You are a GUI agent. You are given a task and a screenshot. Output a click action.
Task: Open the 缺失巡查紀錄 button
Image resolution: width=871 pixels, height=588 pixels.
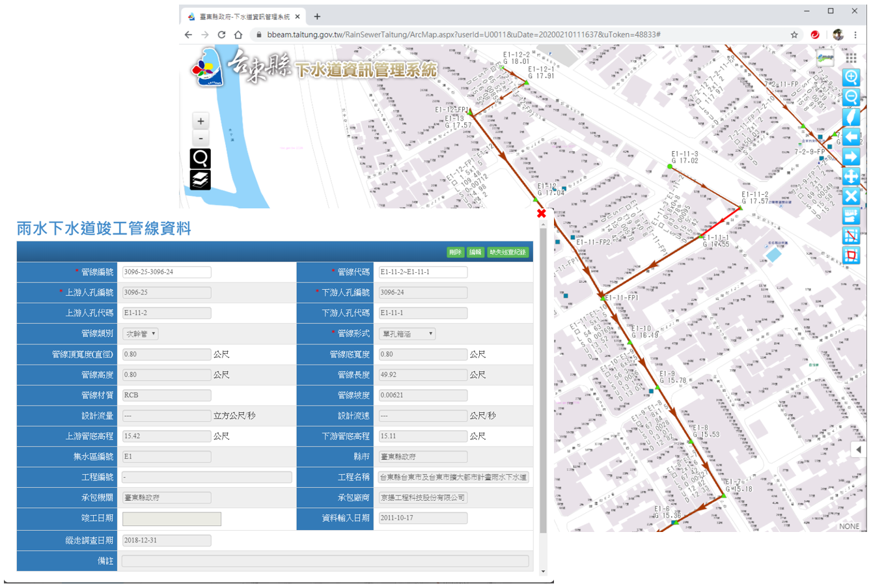point(508,252)
